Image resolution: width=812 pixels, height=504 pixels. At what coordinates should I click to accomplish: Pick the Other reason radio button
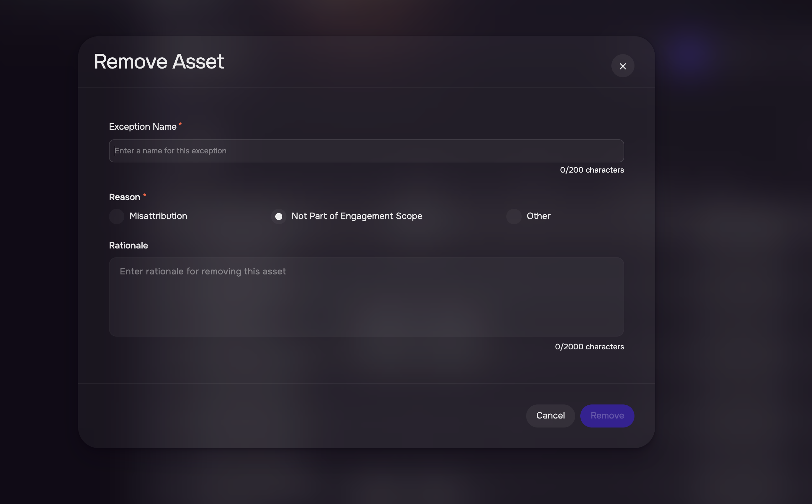(x=514, y=216)
